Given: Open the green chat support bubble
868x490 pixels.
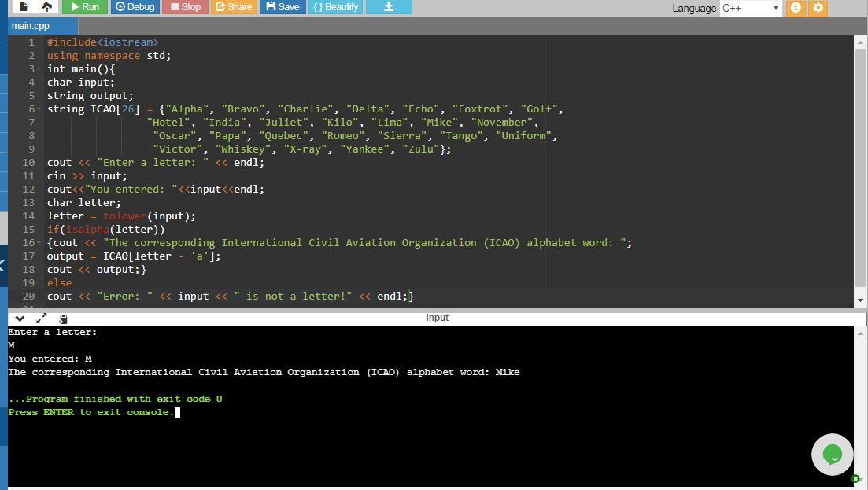Looking at the screenshot, I should pyautogui.click(x=832, y=454).
